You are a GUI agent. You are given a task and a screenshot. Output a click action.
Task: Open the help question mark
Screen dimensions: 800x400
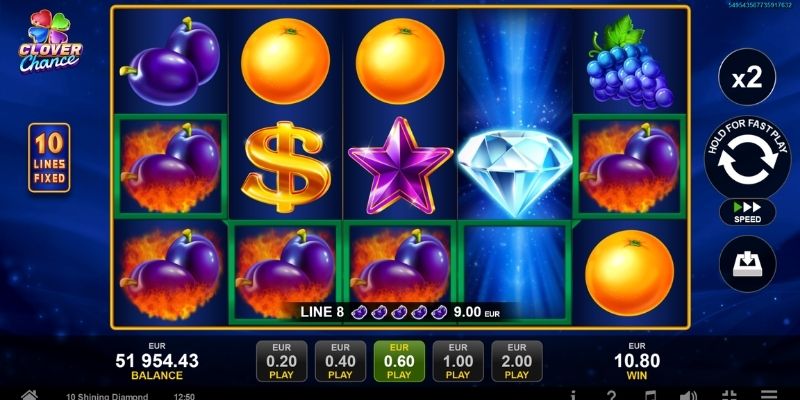pos(611,395)
